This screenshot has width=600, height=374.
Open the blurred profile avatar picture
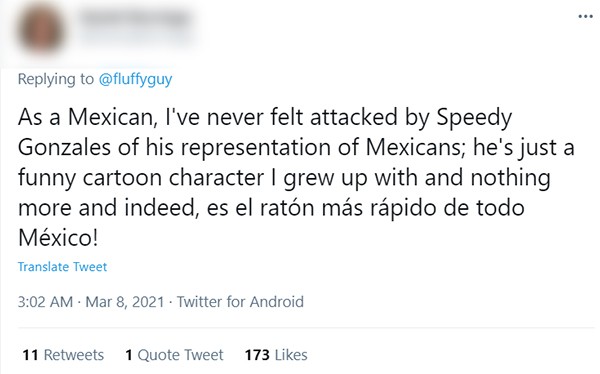coord(41,31)
